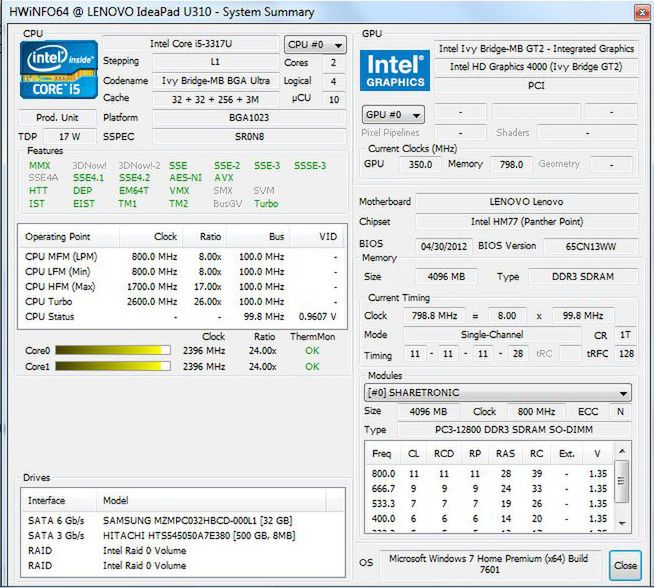Click the memory clock 798.8 MHz field
654x588 pixels.
(x=435, y=316)
